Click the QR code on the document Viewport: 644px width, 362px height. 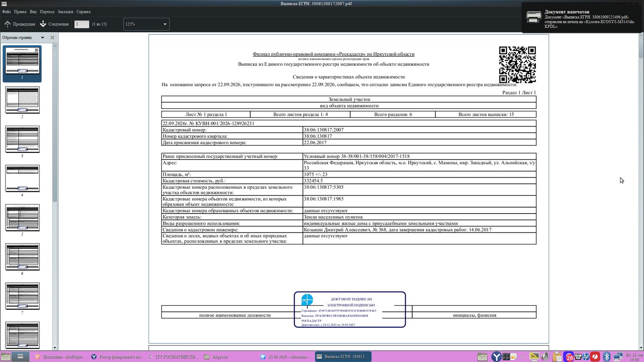tap(517, 65)
